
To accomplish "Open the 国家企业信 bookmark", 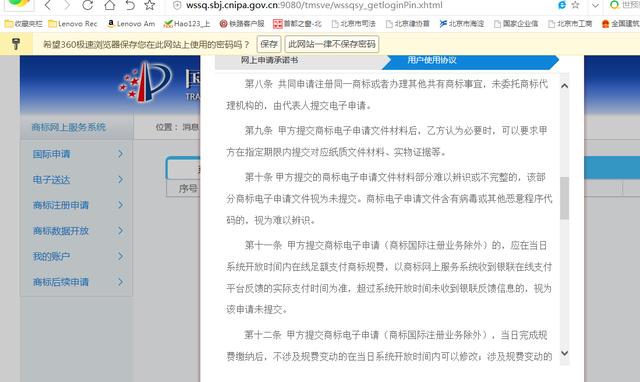I will (x=516, y=24).
